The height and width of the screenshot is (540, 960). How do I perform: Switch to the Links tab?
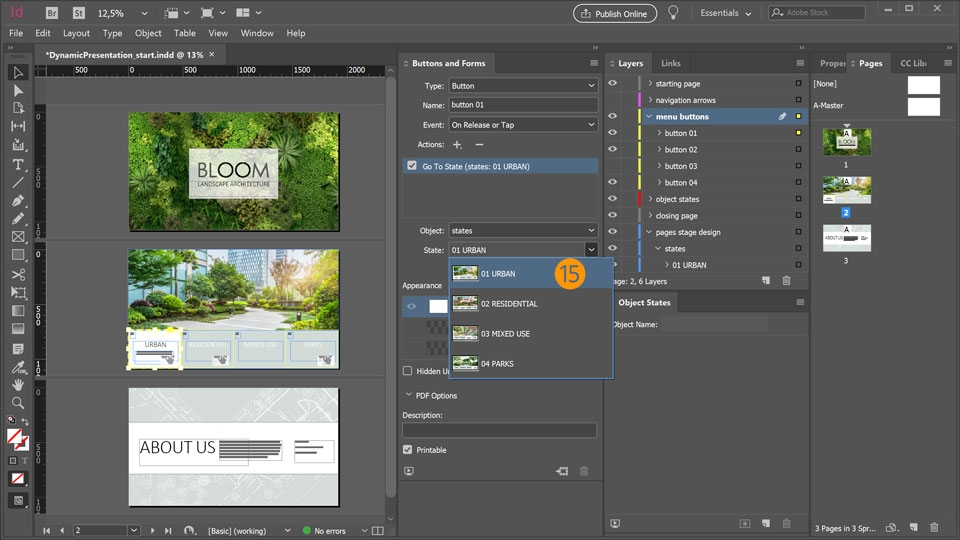[x=670, y=63]
